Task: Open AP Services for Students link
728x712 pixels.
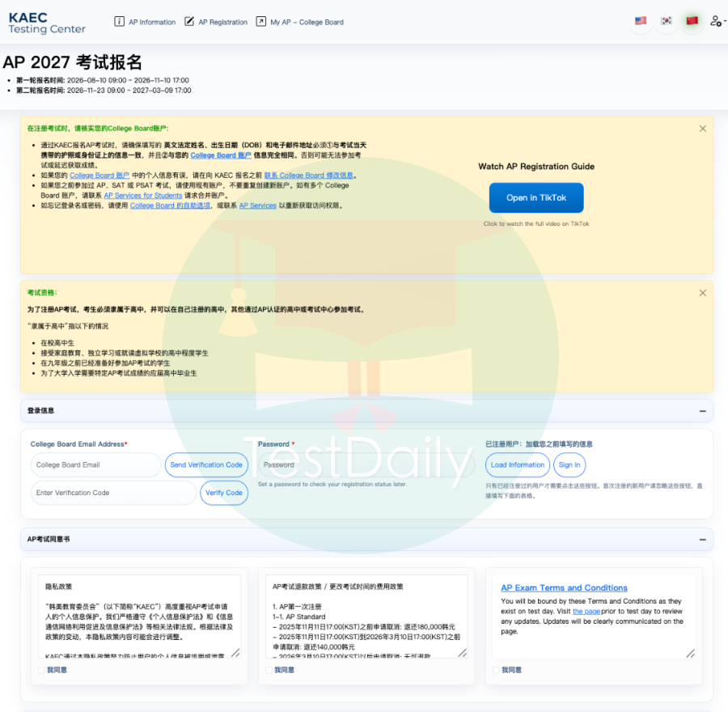Action: (x=143, y=196)
